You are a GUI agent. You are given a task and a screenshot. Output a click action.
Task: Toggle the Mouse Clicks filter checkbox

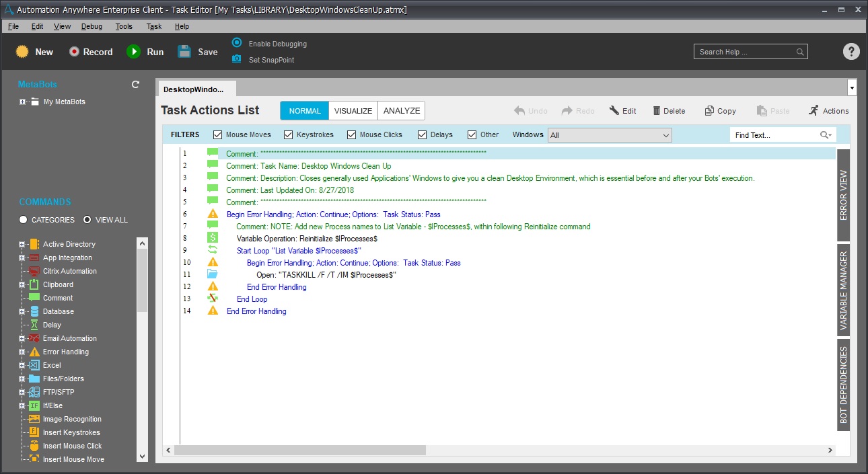[352, 134]
